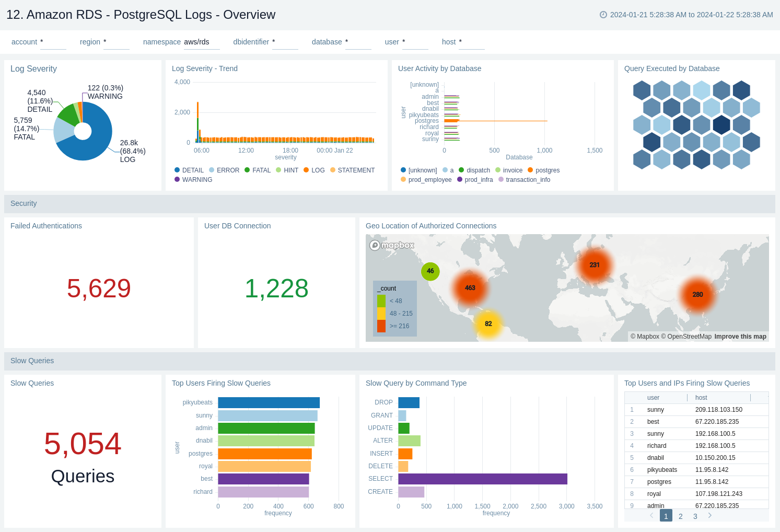Viewport: 780px width, 532px height.
Task: Go to page 2 of the users table
Action: pos(680,516)
